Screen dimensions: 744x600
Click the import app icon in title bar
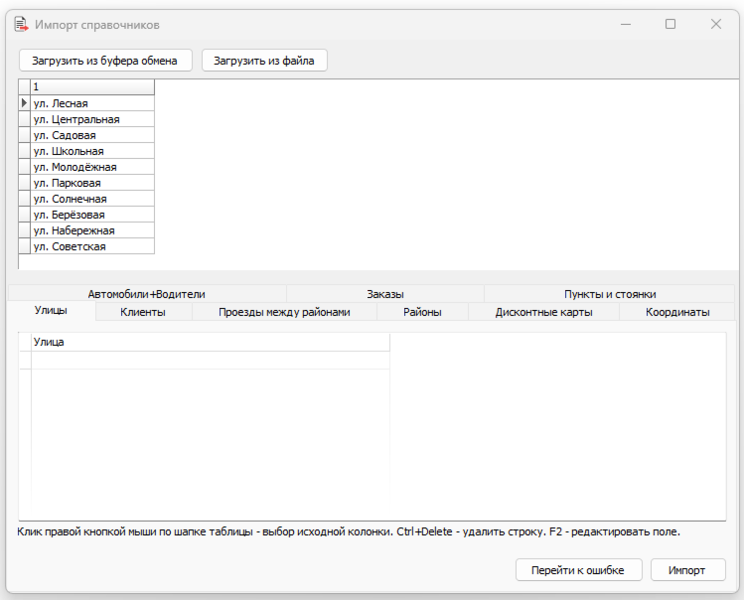click(x=20, y=24)
